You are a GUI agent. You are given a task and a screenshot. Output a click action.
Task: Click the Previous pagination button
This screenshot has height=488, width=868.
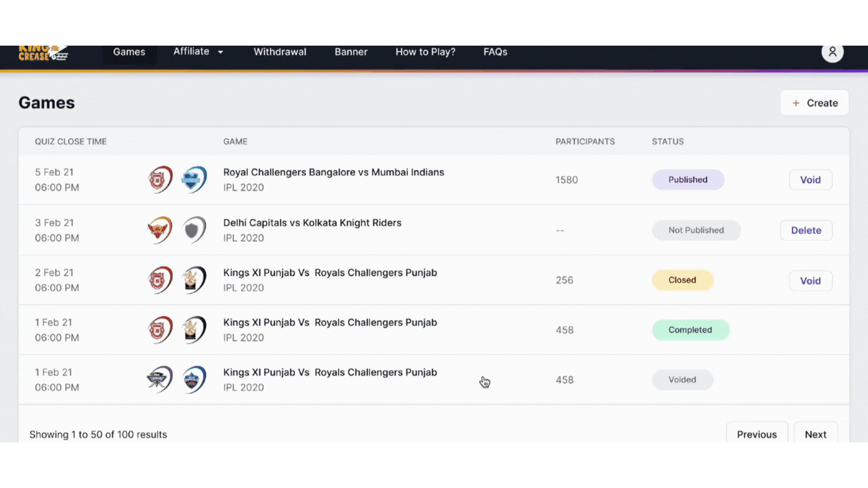pos(757,434)
